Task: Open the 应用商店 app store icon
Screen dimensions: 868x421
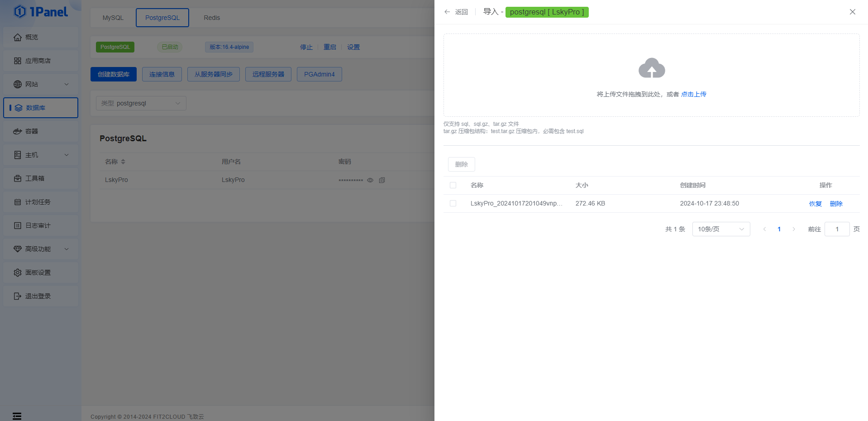Action: (x=18, y=61)
